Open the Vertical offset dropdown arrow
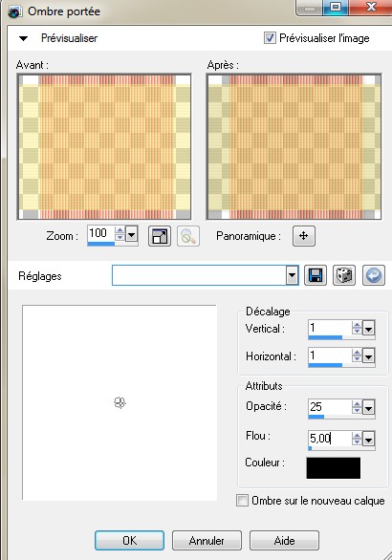This screenshot has height=560, width=392. coord(368,328)
